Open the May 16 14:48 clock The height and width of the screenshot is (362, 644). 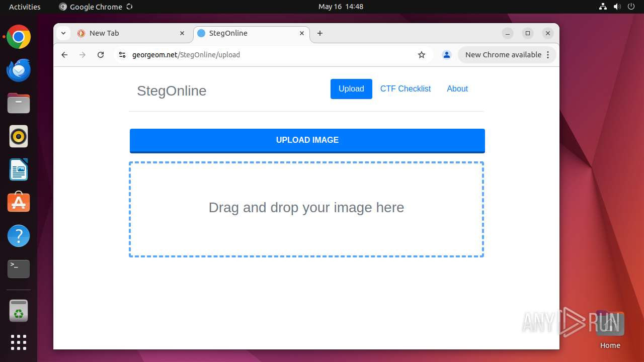[341, 7]
